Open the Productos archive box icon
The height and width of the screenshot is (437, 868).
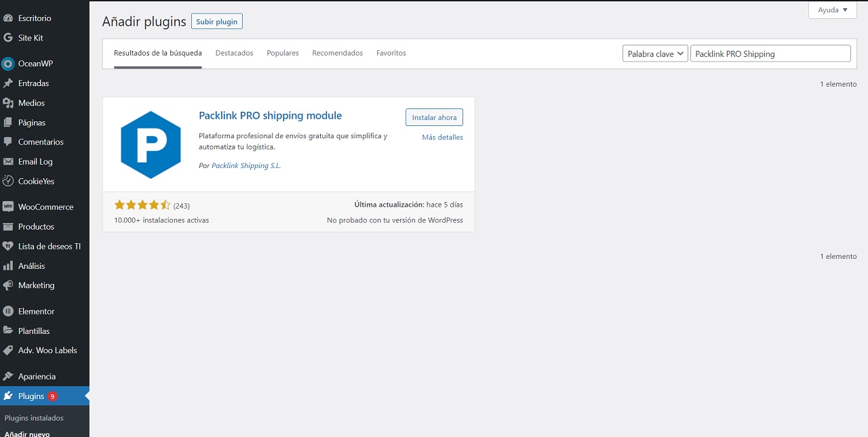8,227
